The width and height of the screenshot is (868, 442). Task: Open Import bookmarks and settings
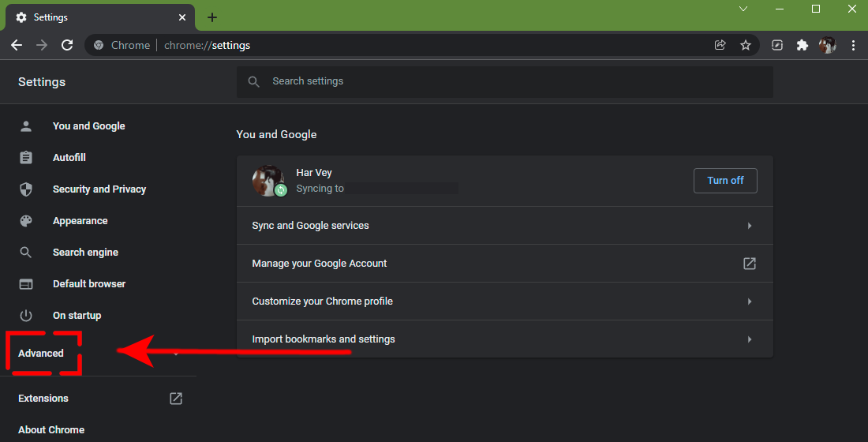pos(504,339)
